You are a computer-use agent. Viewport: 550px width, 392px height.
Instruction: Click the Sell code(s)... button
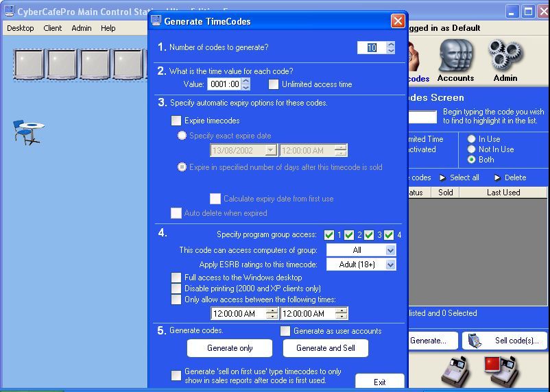click(505, 341)
